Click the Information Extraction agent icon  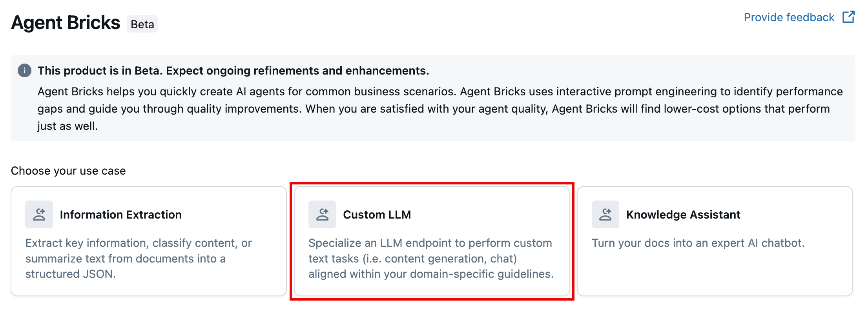click(39, 214)
